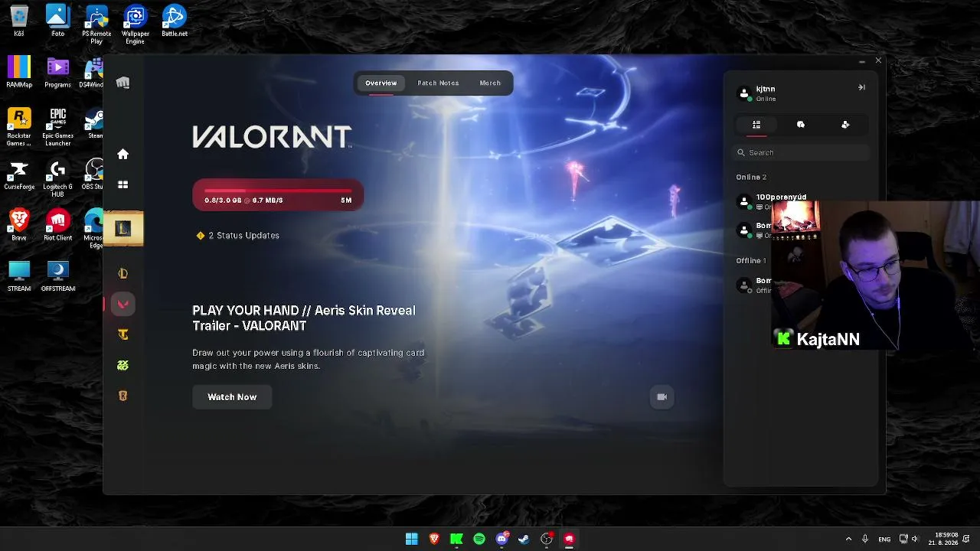Select the Legends of Runeterra icon

point(122,396)
